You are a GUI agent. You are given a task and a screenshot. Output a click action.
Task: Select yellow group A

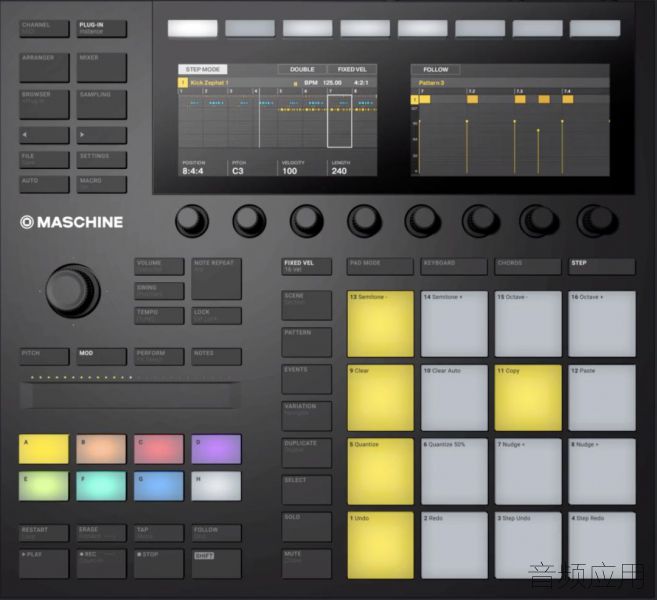tap(44, 449)
